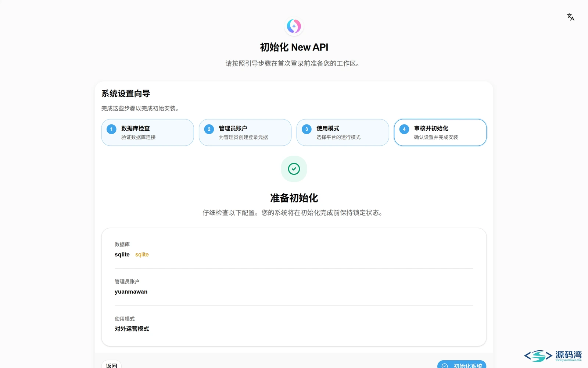Click the 初始化 New API page title
Viewport: 588px width, 368px height.
294,47
